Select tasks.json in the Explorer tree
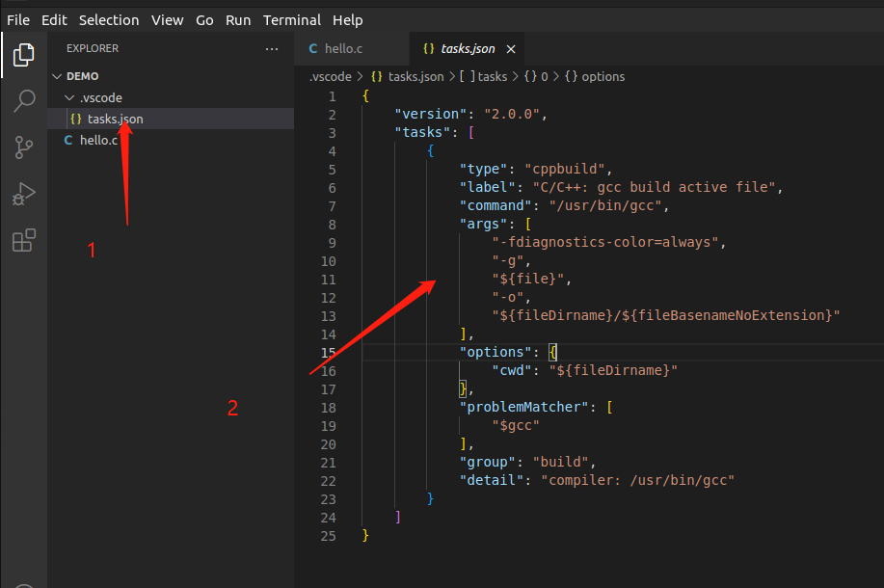 (x=115, y=119)
